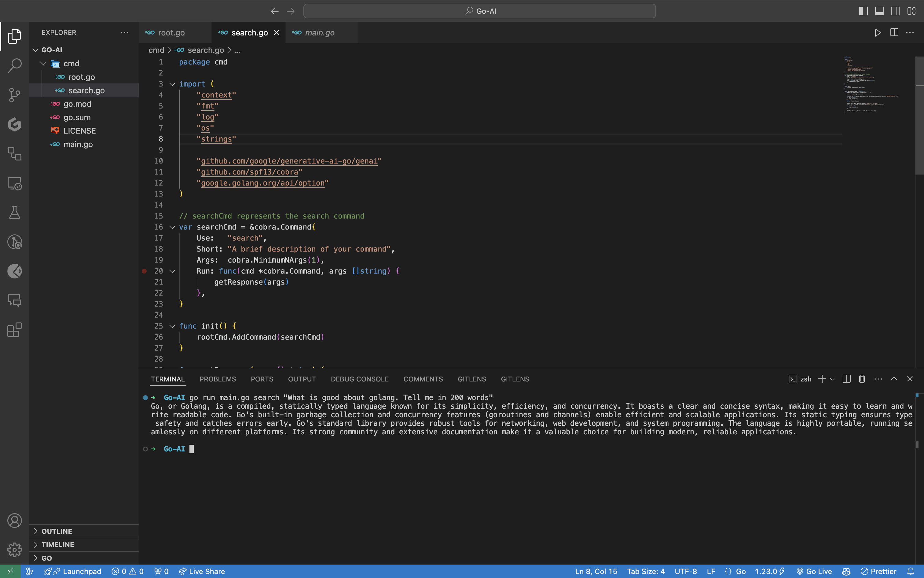Open the Remote Explorer icon
The image size is (924, 578).
(15, 183)
